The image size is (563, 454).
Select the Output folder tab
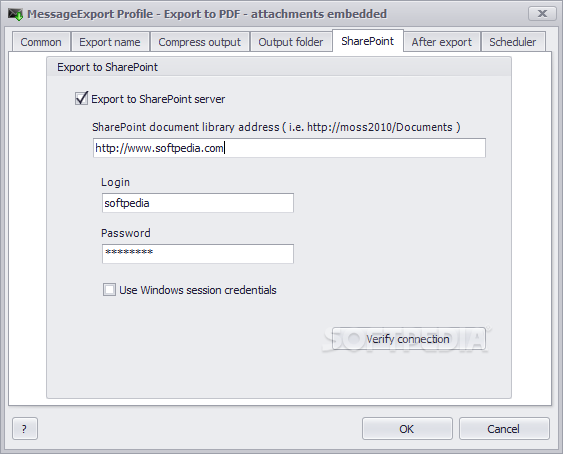pyautogui.click(x=291, y=42)
